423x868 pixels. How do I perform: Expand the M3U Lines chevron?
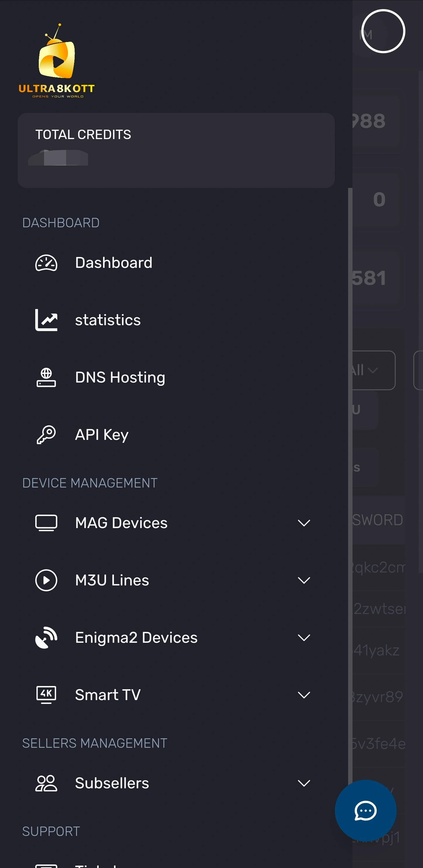click(x=304, y=580)
